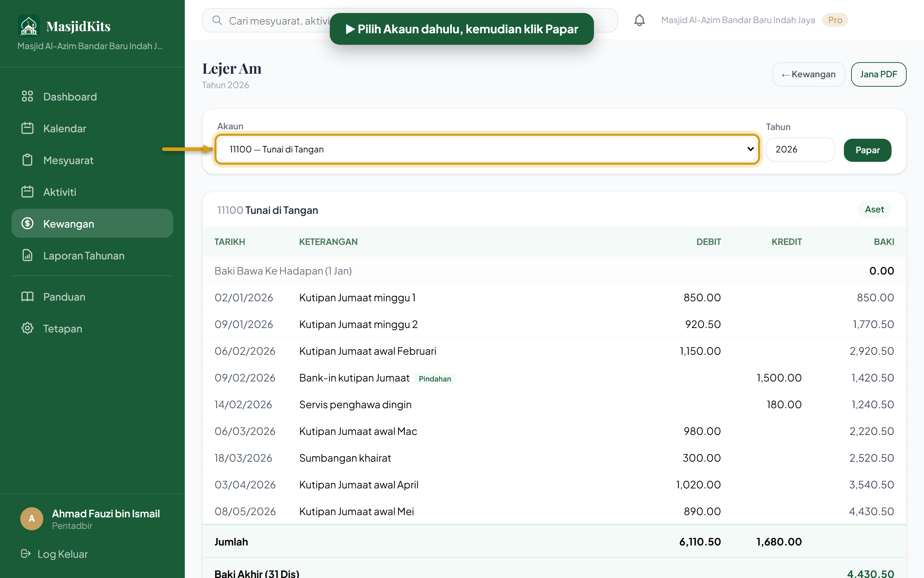This screenshot has width=924, height=578.
Task: Click date 18/03/2026 in the ledger
Action: pos(243,458)
